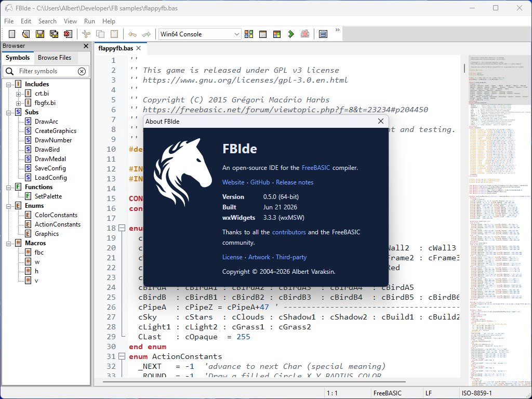Open the Third-party link
Screen dimensions: 532x399
291,257
